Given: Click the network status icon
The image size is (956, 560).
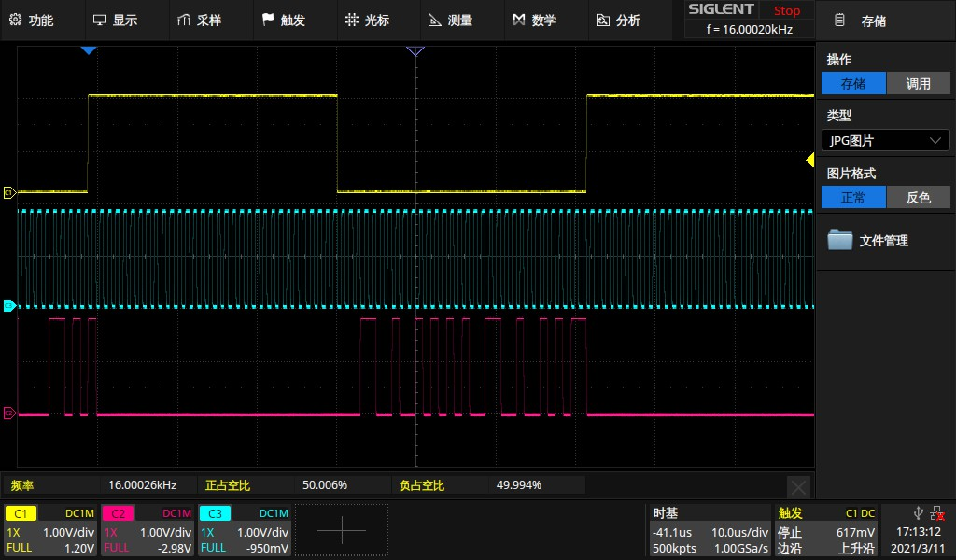Looking at the screenshot, I should pos(936,512).
